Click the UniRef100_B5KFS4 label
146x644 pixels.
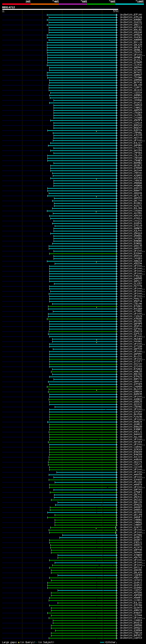[131, 301]
